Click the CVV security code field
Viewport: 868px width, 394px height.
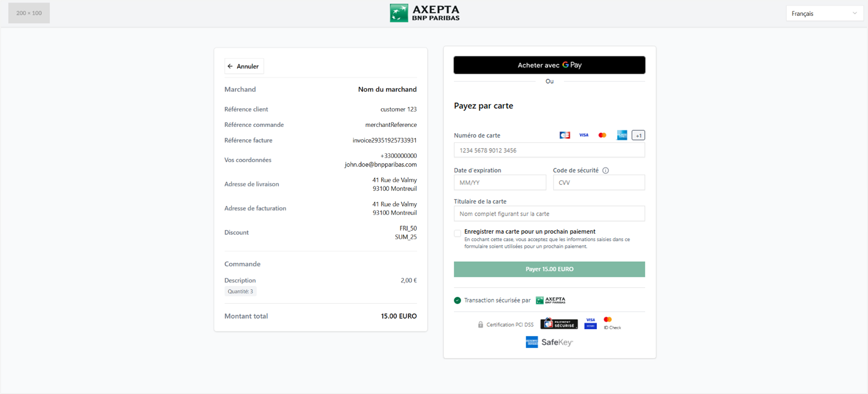[x=598, y=183]
